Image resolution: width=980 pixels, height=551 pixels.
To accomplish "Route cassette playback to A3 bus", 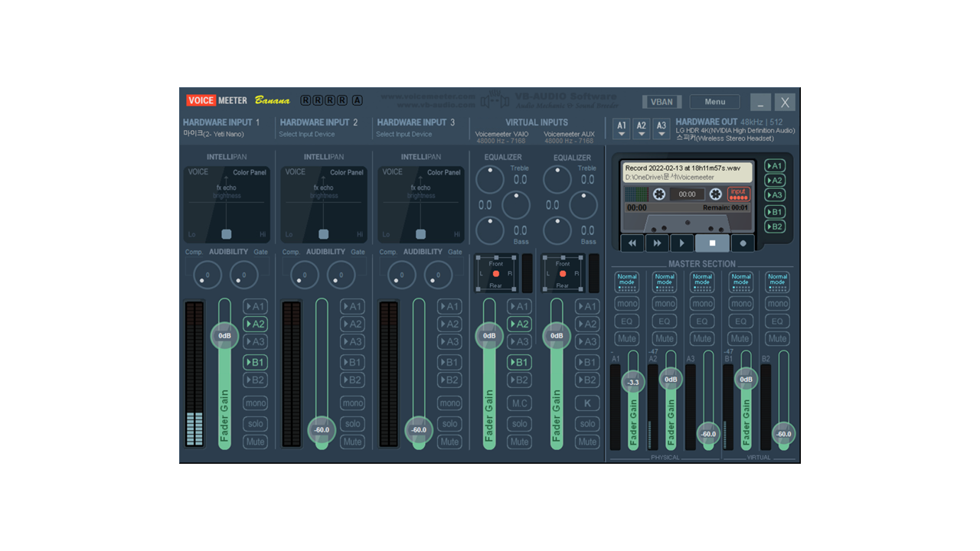I will tap(775, 195).
